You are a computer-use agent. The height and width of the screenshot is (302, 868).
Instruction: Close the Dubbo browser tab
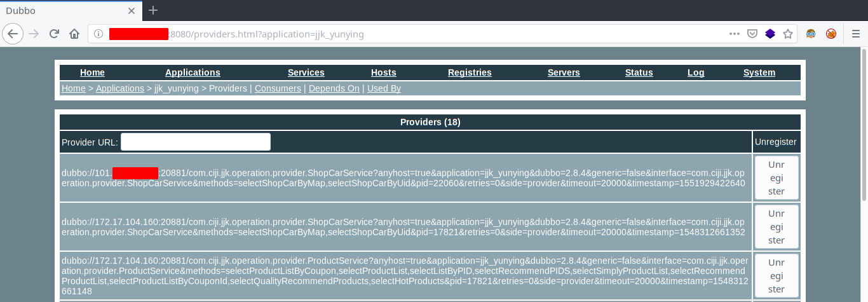click(132, 10)
